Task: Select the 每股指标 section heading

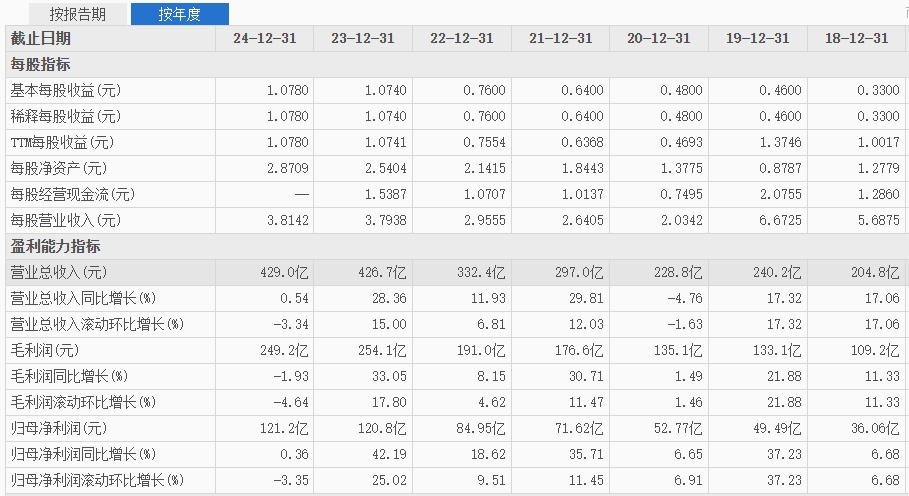Action: (40, 64)
